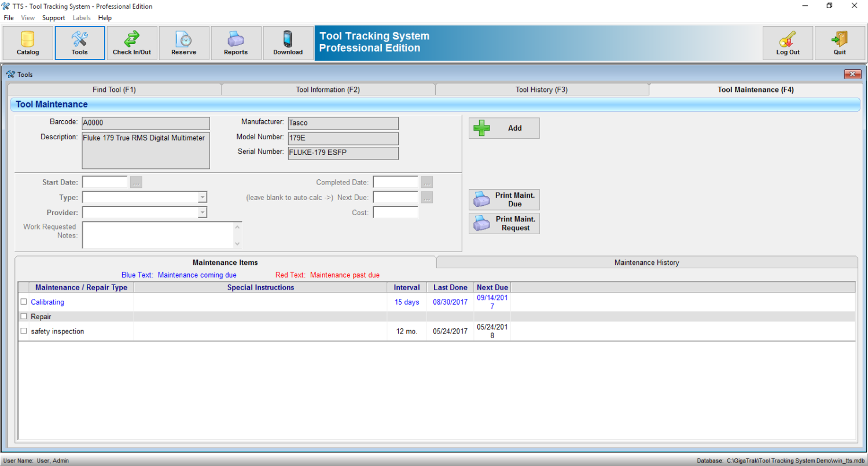
Task: Open the Download handheld screen
Action: [288, 43]
